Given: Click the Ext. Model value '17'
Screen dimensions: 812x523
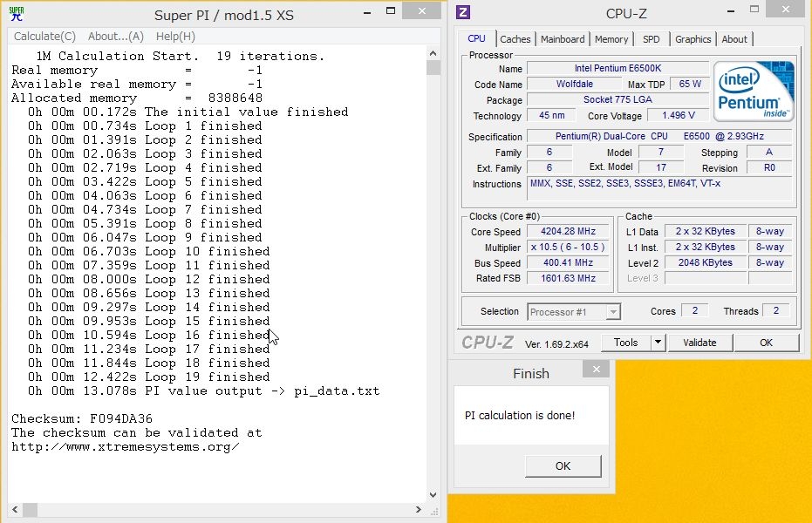Looking at the screenshot, I should click(661, 167).
